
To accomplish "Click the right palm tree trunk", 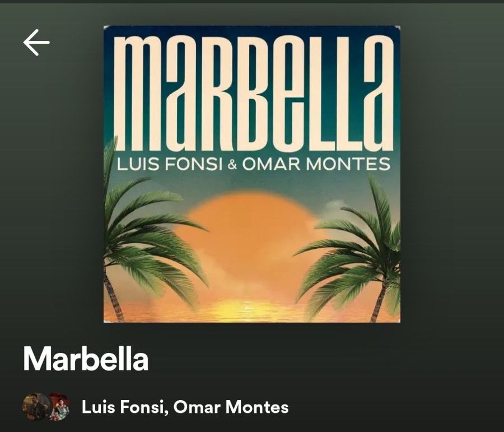I will click(x=379, y=299).
